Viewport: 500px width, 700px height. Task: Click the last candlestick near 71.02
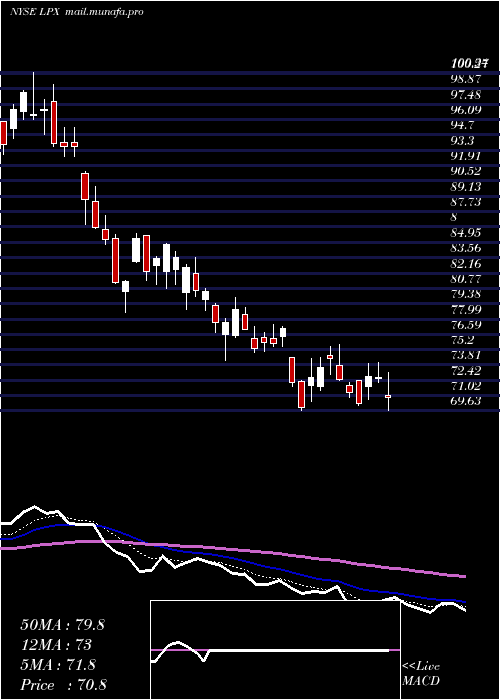tap(388, 391)
